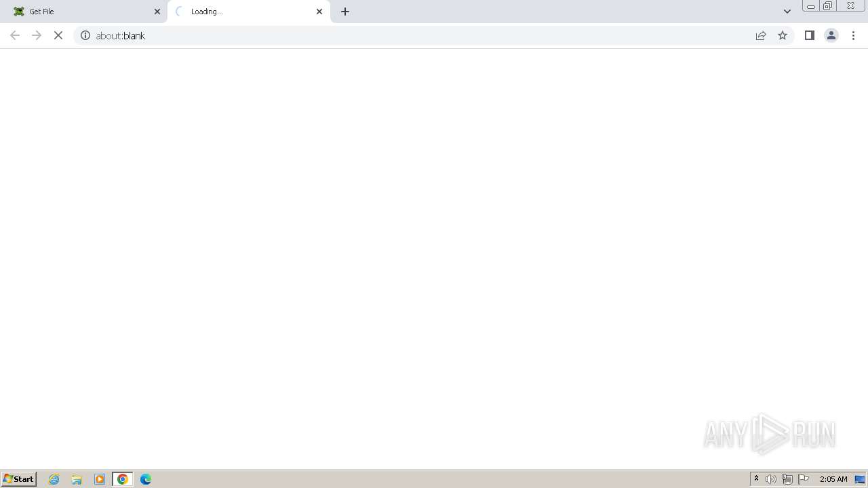Viewport: 868px width, 488px height.
Task: Open a new tab with plus button
Action: (345, 12)
